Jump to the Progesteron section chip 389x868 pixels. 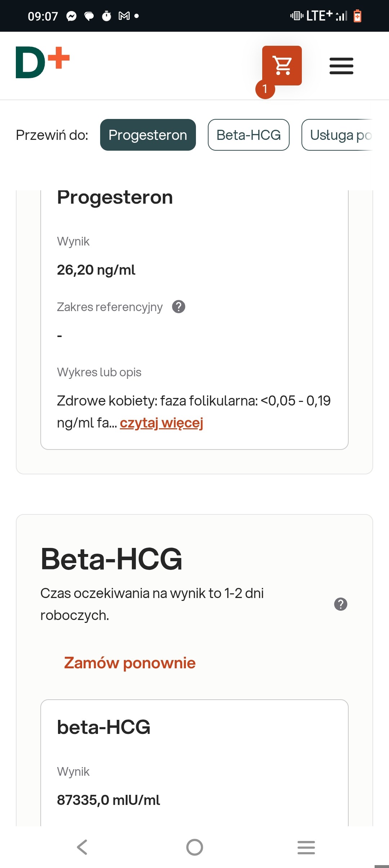point(148,135)
